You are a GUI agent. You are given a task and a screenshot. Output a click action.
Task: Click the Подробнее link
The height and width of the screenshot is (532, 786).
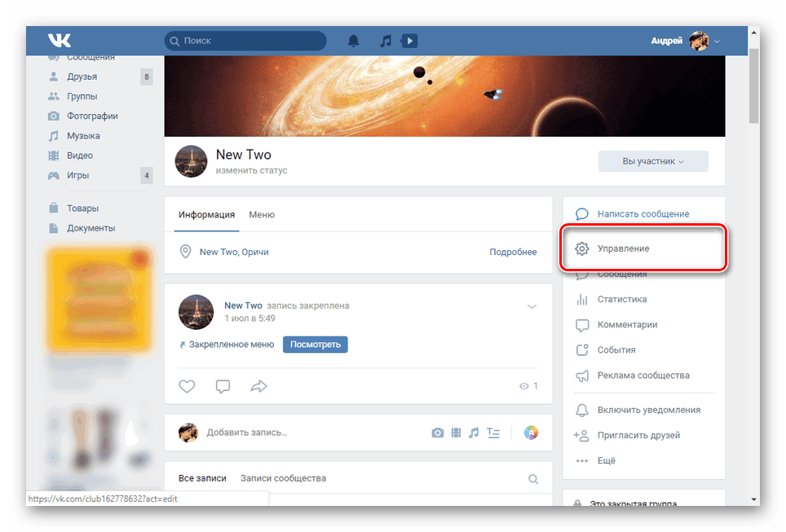tap(513, 252)
